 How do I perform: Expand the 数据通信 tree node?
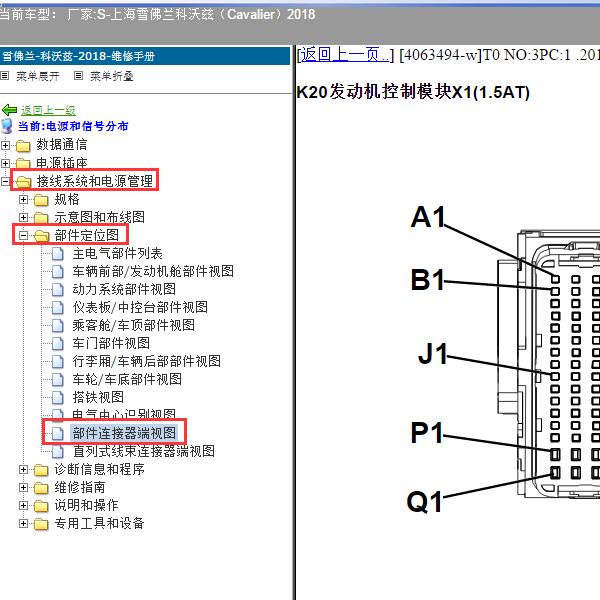point(5,145)
